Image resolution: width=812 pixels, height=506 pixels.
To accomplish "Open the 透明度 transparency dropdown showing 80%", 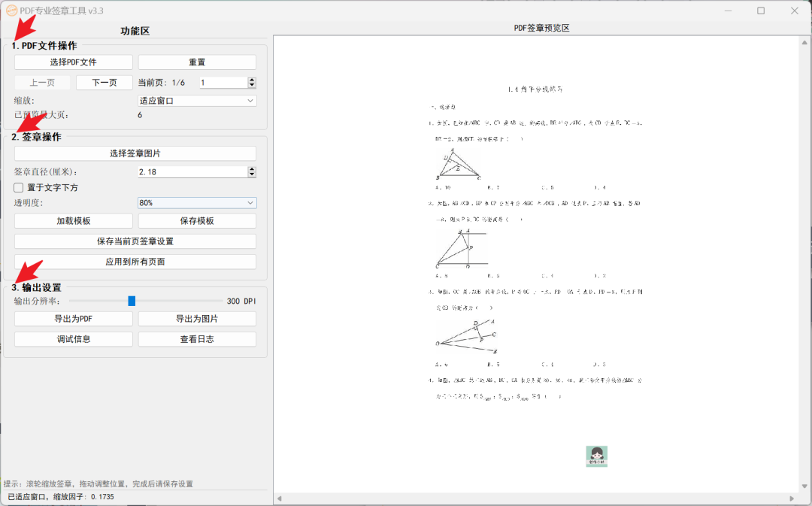I will 196,202.
